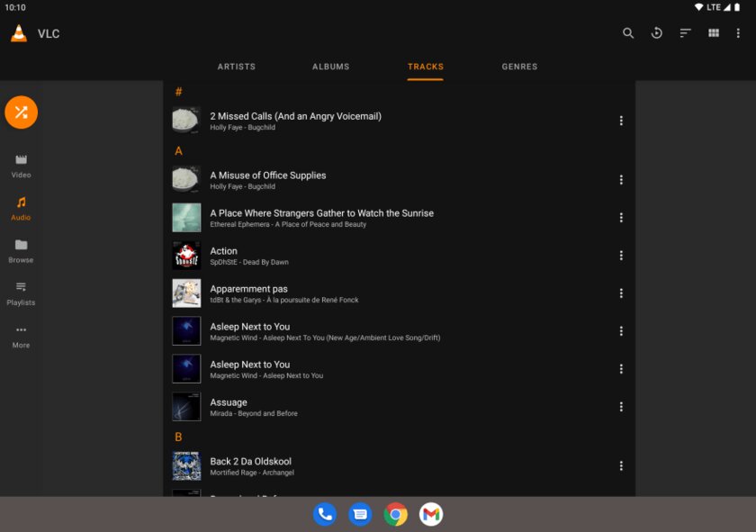This screenshot has height=532, width=756.
Task: Open the More section in sidebar
Action: pos(21,336)
